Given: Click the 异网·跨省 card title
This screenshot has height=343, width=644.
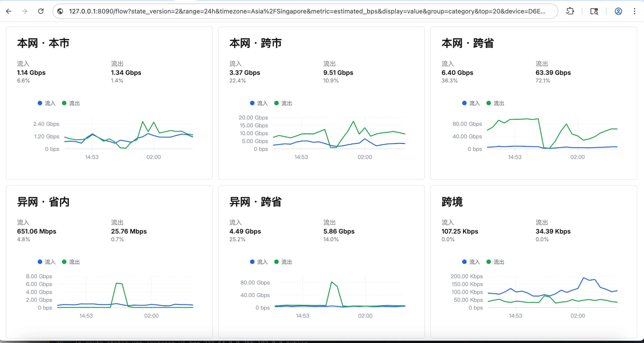Looking at the screenshot, I should (x=255, y=202).
